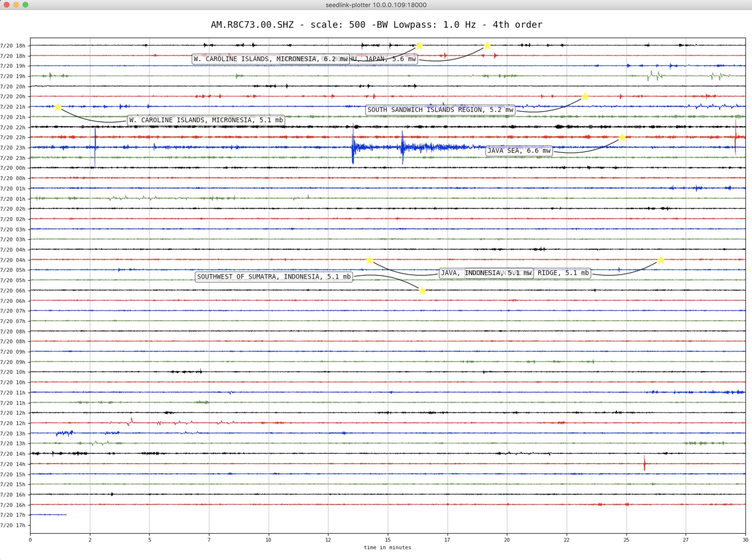This screenshot has height=560, width=752.
Task: Click the star marker for W. Caroline Islands 6.2 mw
Action: pyautogui.click(x=419, y=45)
